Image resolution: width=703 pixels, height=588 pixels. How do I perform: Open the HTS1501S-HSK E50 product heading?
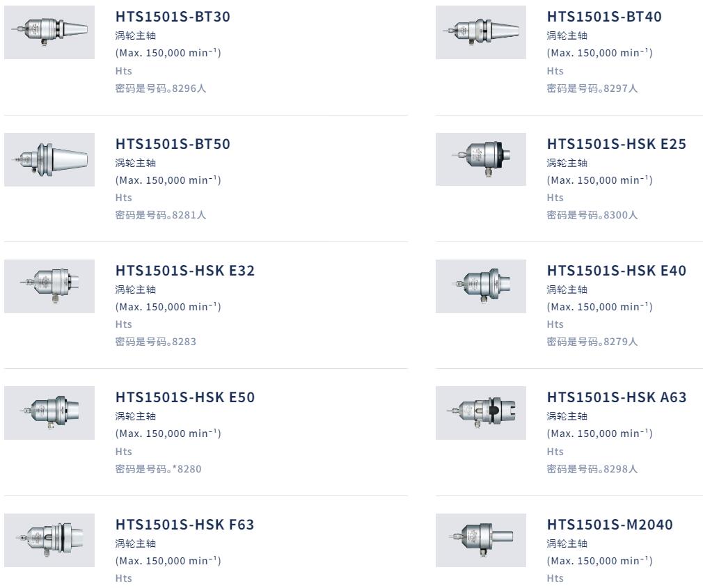point(185,397)
